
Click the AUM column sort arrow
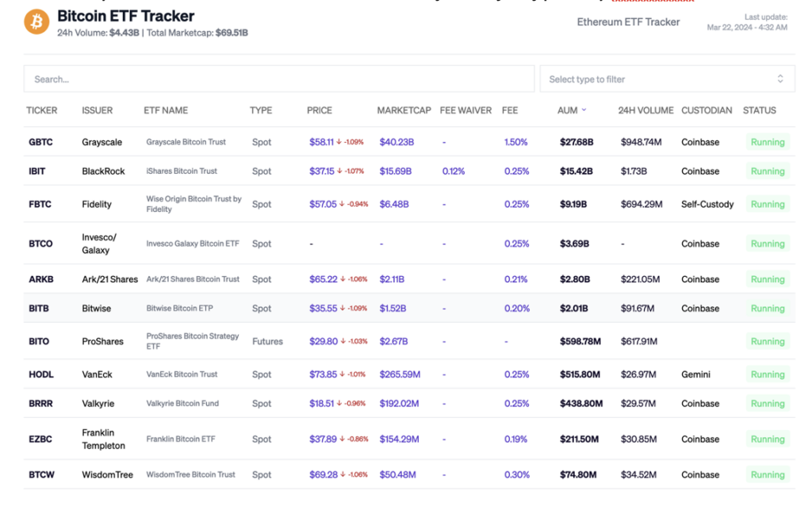(584, 111)
